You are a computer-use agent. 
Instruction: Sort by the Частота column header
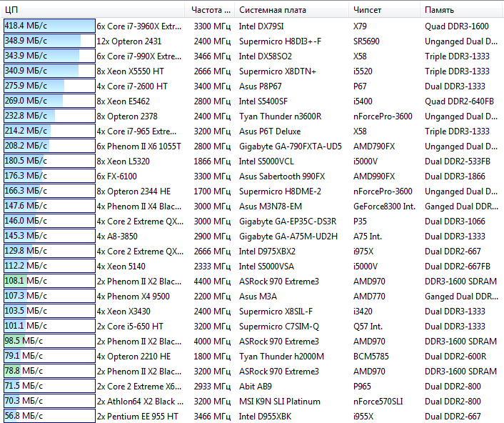(x=210, y=10)
